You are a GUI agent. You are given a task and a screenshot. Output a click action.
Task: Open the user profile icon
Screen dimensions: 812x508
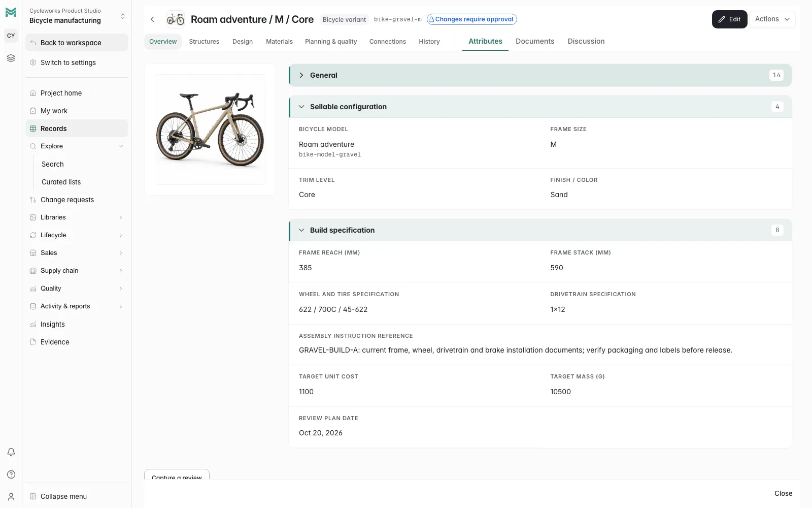coord(11,497)
